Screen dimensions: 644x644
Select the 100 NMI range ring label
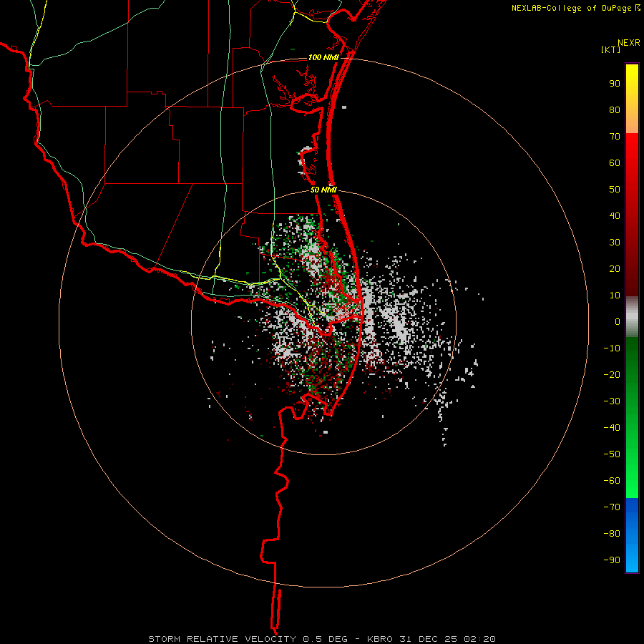323,57
